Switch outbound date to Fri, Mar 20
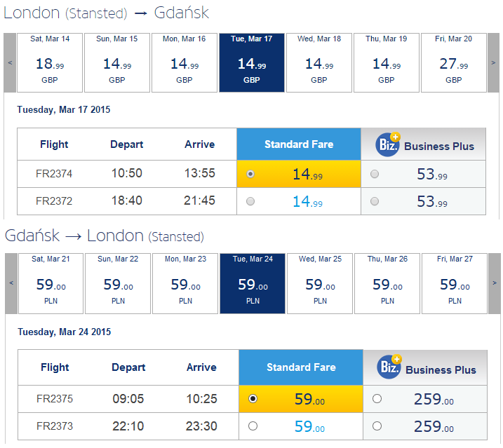This screenshot has height=448, width=503. (454, 63)
